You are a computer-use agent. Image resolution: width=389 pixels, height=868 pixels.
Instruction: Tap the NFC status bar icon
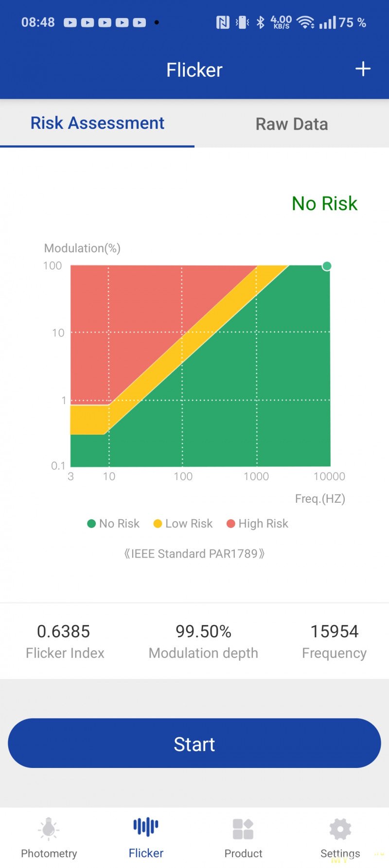point(223,22)
